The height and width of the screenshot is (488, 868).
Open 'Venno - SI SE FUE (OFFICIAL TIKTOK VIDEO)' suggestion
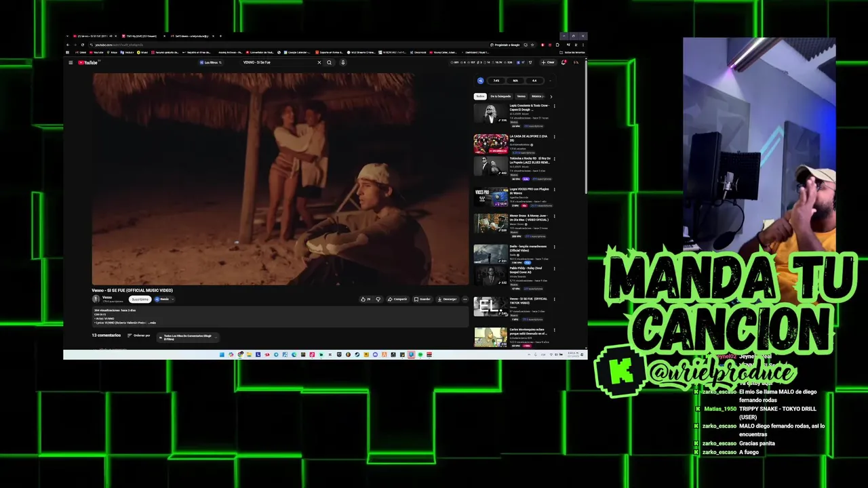[491, 306]
